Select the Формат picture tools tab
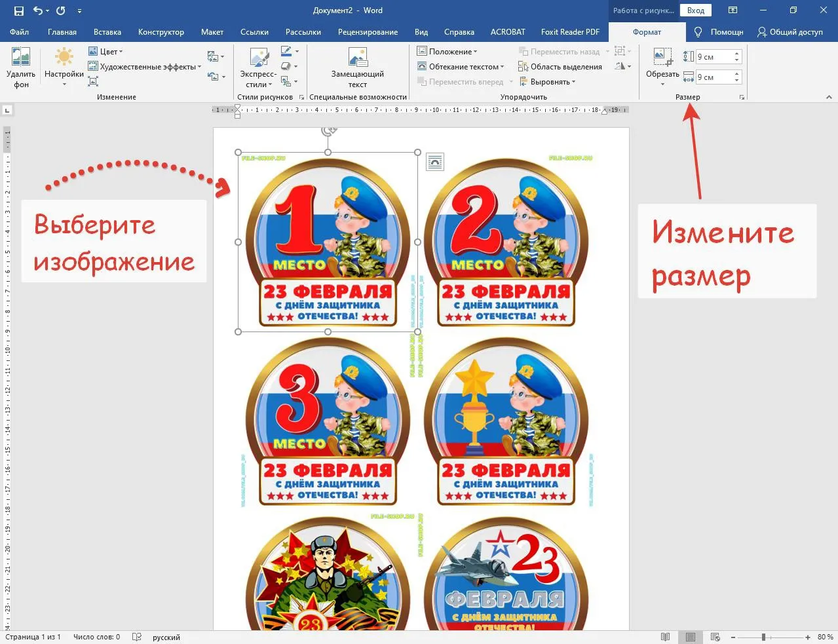This screenshot has width=838, height=644. point(647,32)
